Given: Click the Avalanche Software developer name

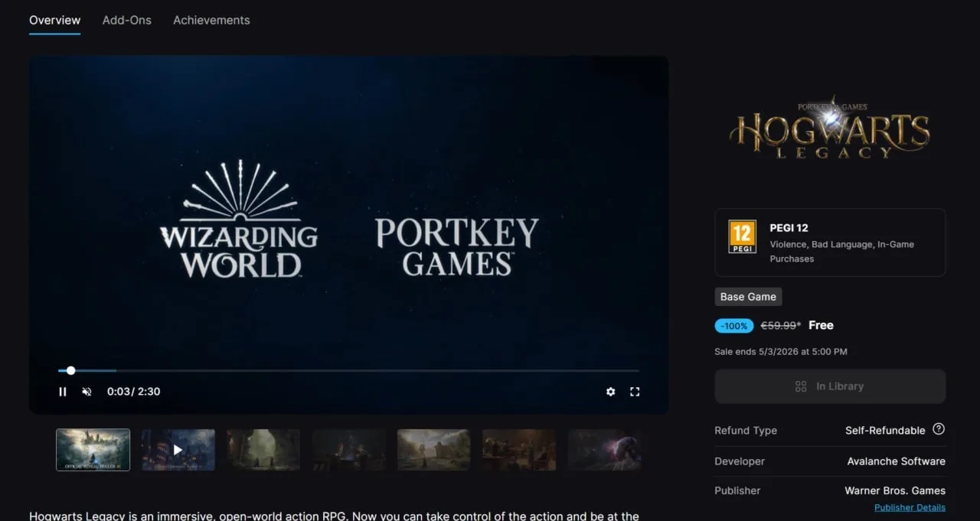Looking at the screenshot, I should pos(896,461).
